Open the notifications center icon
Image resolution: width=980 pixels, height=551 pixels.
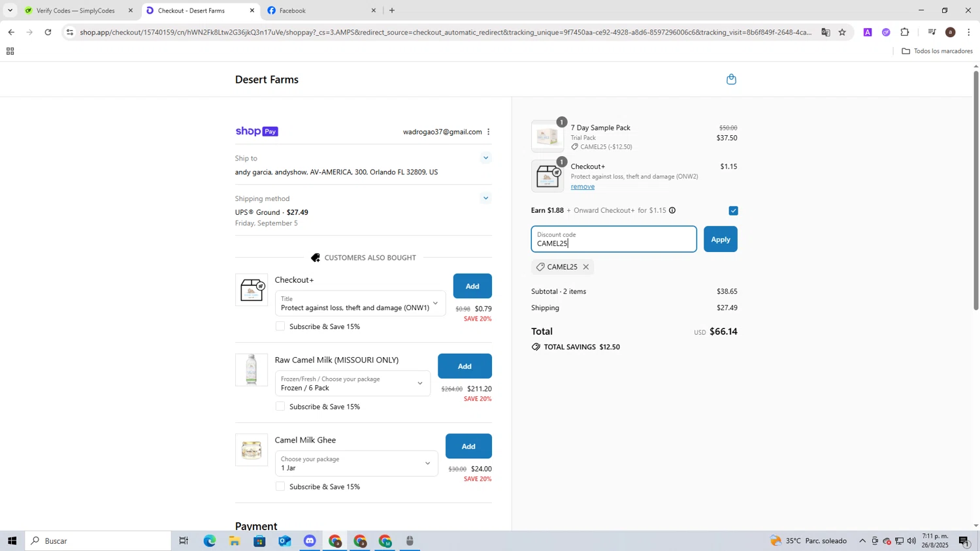(x=964, y=541)
